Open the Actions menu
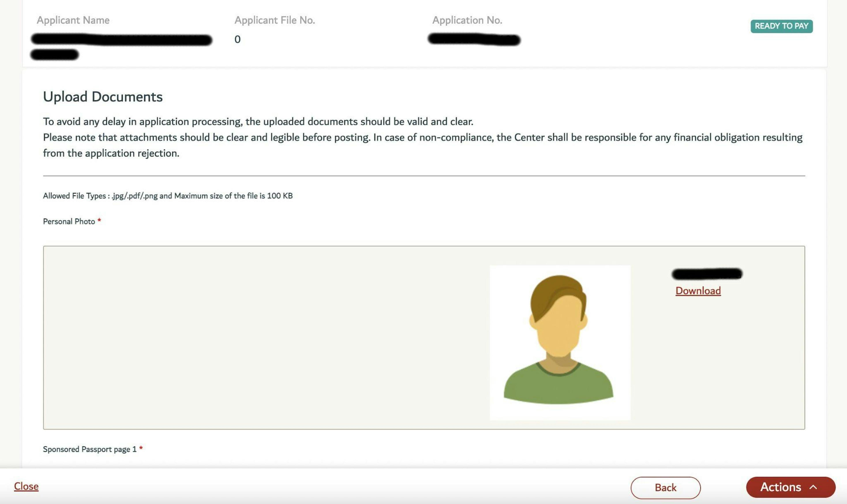This screenshot has height=504, width=847. [791, 487]
